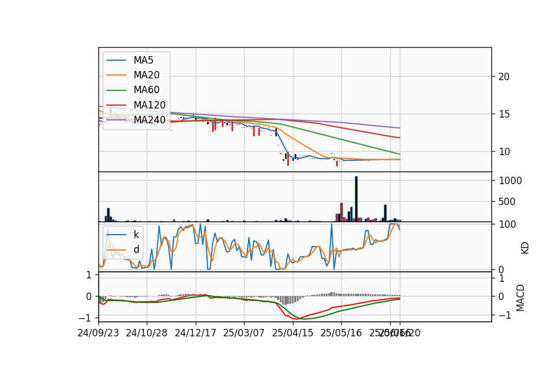
Task: Click the MA60 legend label
Action: coord(147,90)
